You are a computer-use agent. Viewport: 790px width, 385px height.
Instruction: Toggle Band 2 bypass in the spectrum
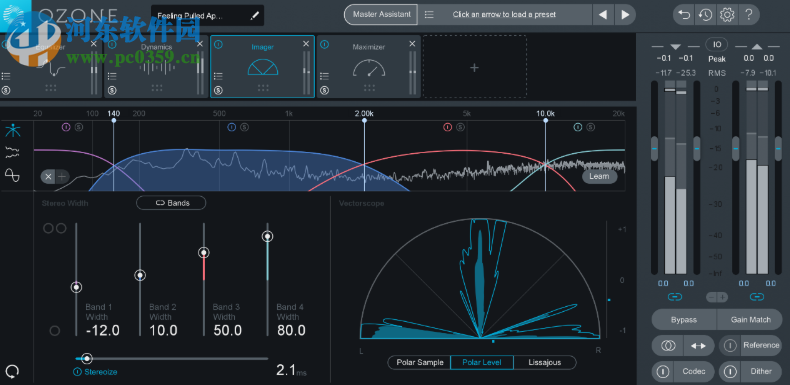pyautogui.click(x=232, y=127)
